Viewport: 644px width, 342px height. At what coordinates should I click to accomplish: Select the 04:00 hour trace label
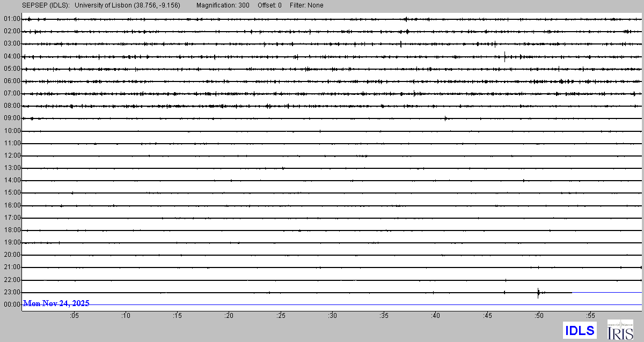click(12, 56)
